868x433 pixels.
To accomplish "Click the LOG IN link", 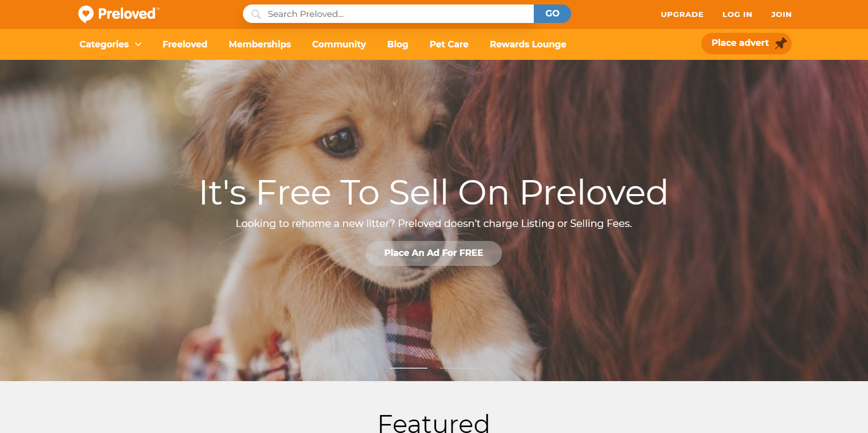I will (x=737, y=14).
